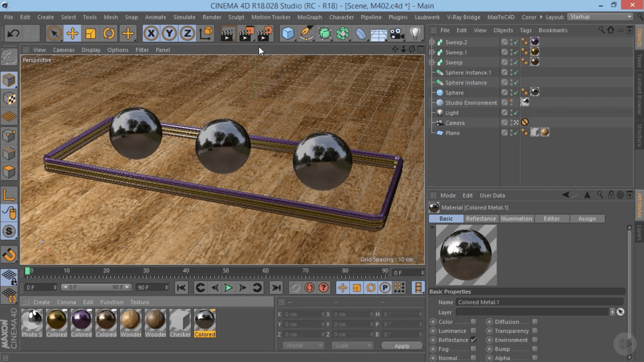Enable the Color channel checkbox
Screen dimensions: 644x362
pos(473,322)
